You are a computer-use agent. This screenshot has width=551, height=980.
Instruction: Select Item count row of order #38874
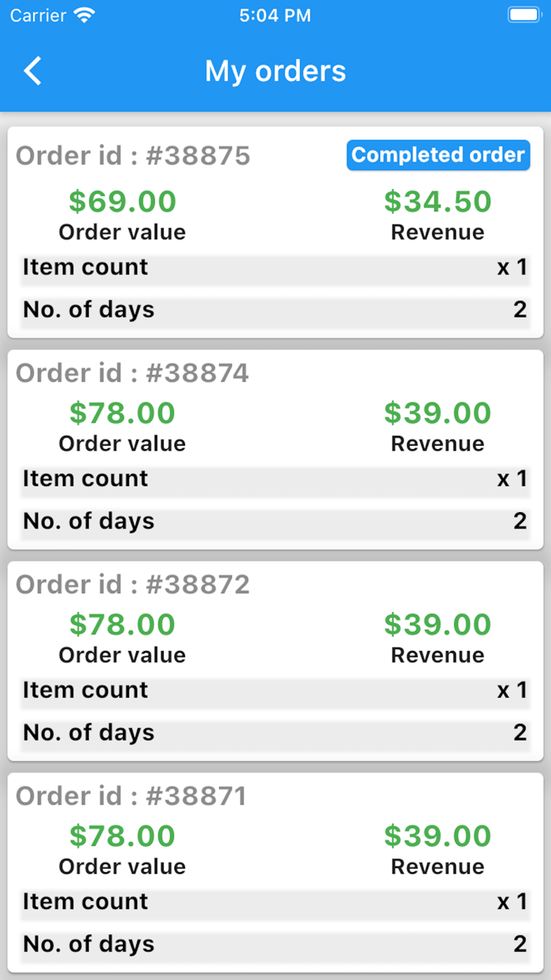point(275,479)
